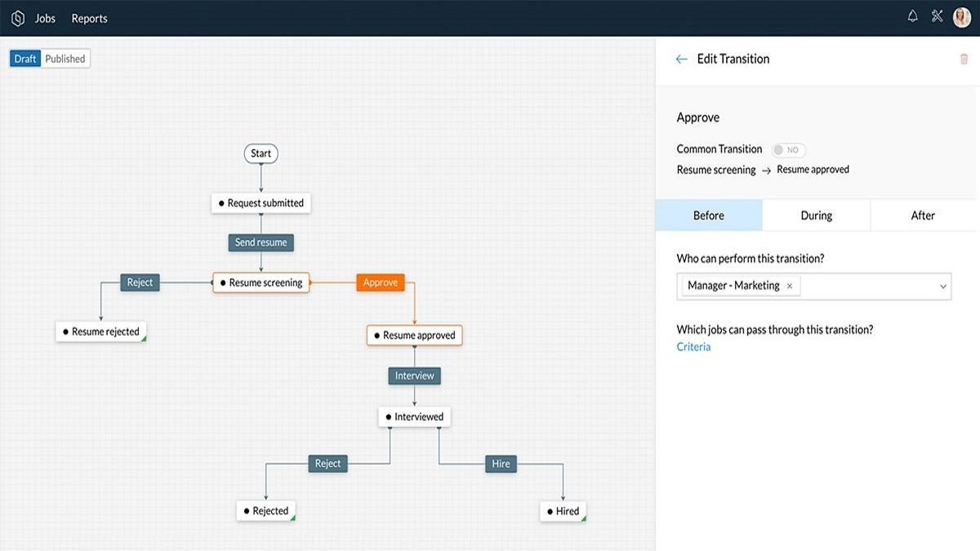Image resolution: width=980 pixels, height=551 pixels.
Task: Select the Before tab
Action: pyautogui.click(x=708, y=215)
